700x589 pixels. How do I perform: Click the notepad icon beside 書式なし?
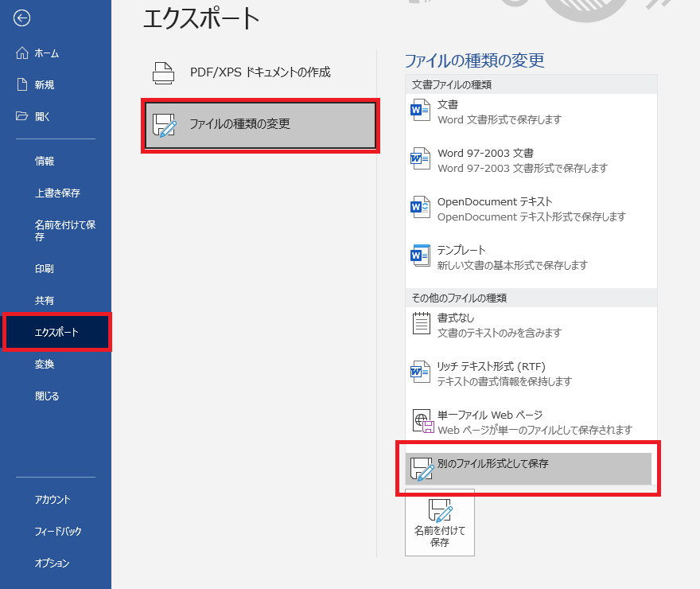pyautogui.click(x=421, y=323)
